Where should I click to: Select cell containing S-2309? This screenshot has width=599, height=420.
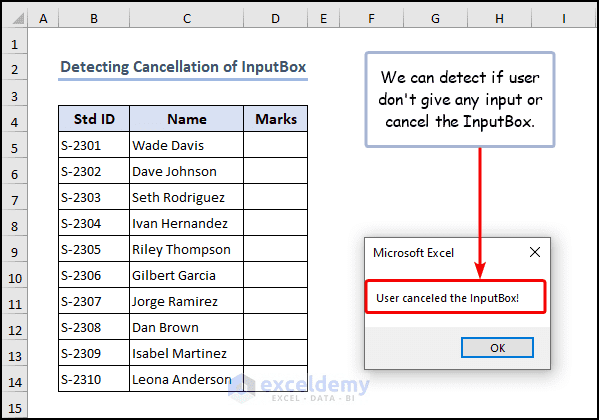[x=94, y=353]
